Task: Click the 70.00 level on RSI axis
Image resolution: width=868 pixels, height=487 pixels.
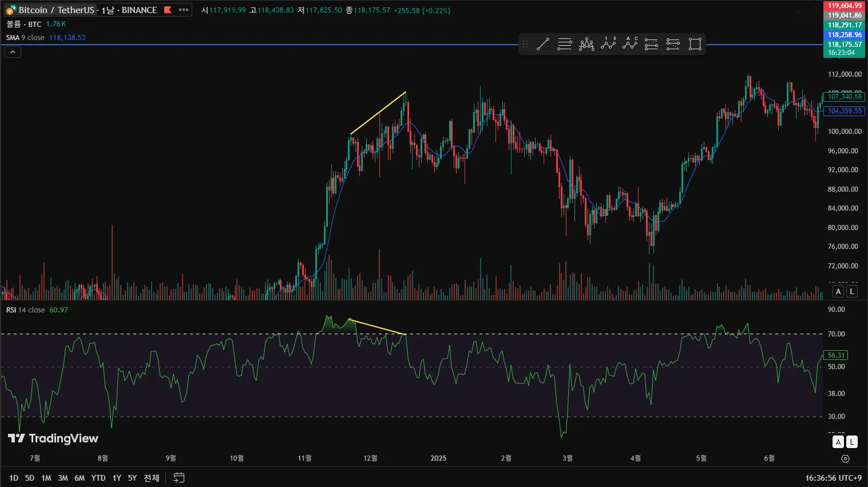Action: pyautogui.click(x=837, y=334)
